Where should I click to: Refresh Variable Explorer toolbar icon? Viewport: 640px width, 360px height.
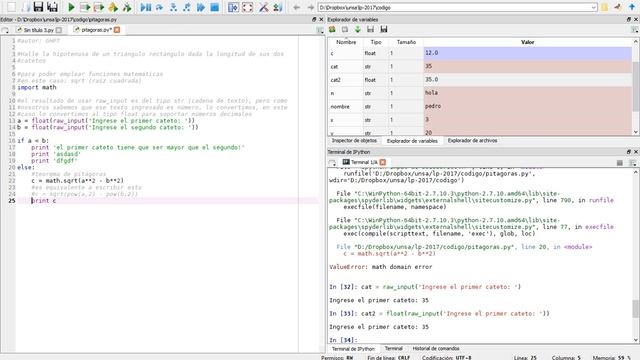332,29
